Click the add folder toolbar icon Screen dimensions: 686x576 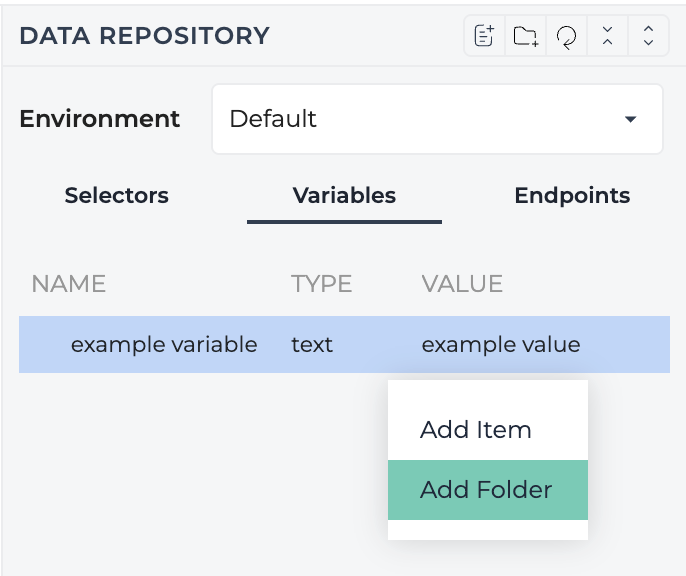(x=525, y=36)
